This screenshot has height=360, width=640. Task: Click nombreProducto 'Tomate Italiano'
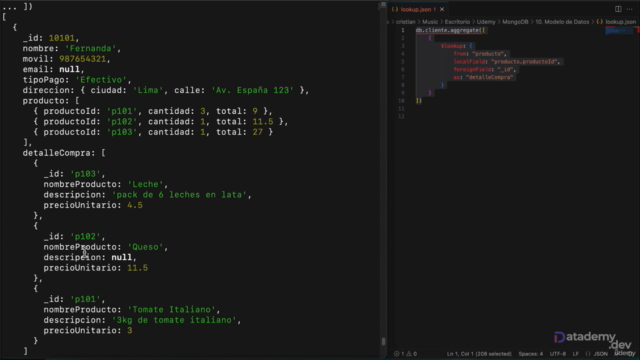coord(171,310)
